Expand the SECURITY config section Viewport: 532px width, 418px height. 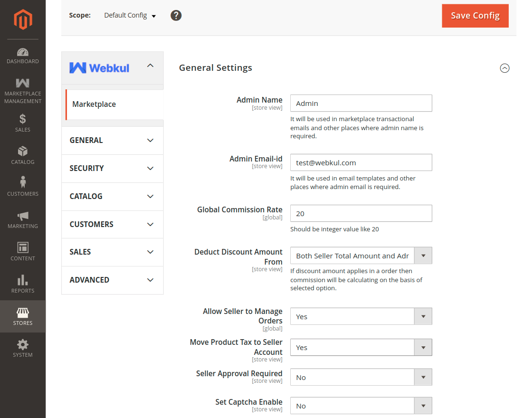(x=113, y=168)
